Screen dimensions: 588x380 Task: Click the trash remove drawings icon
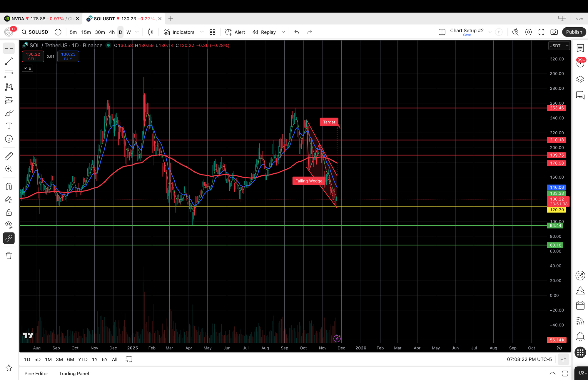point(9,255)
